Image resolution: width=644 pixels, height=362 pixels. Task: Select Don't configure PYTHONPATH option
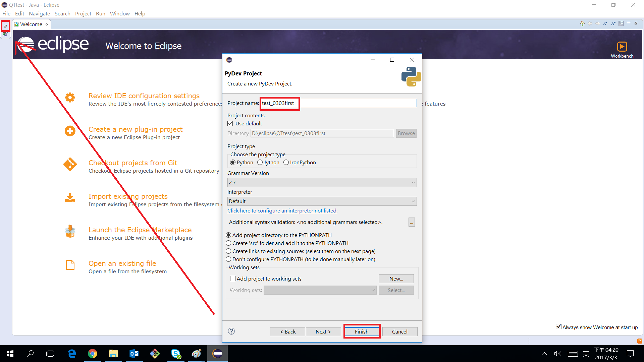point(229,259)
